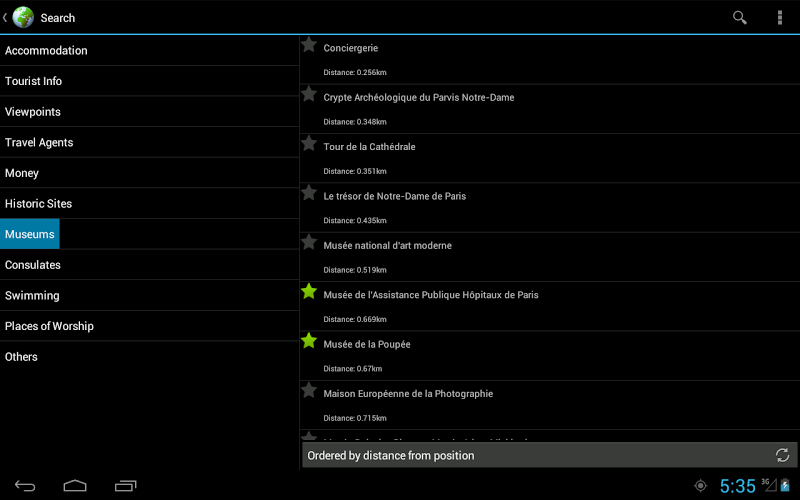Tap the battery status icon
800x500 pixels.
coord(785,485)
